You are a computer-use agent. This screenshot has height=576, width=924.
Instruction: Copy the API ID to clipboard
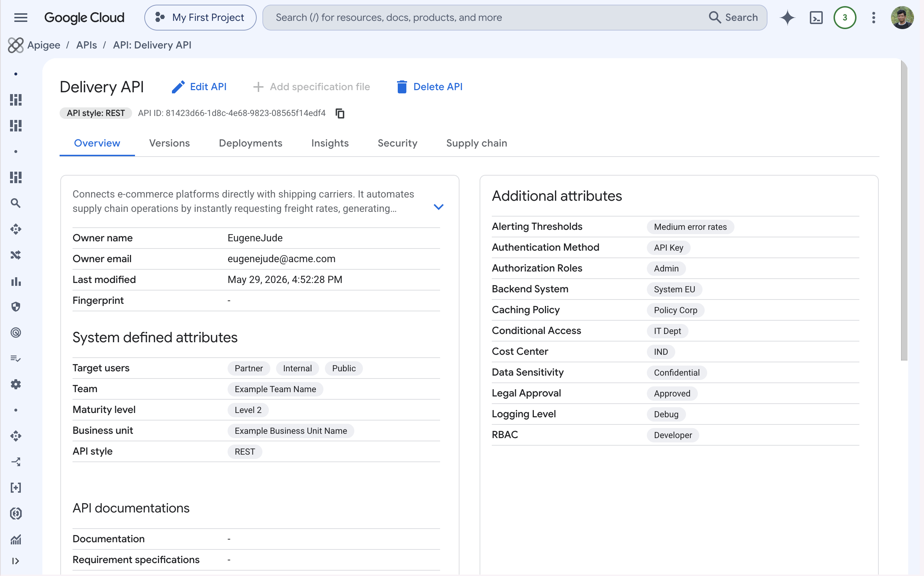tap(340, 113)
